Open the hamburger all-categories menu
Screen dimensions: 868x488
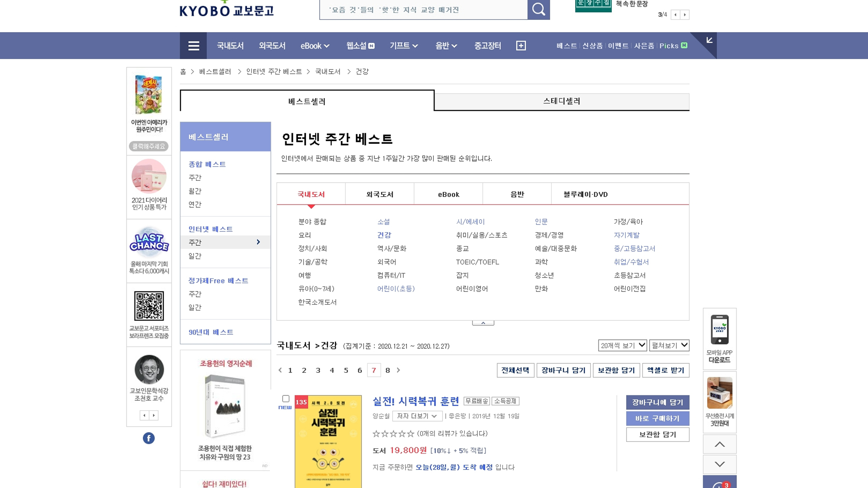coord(193,46)
